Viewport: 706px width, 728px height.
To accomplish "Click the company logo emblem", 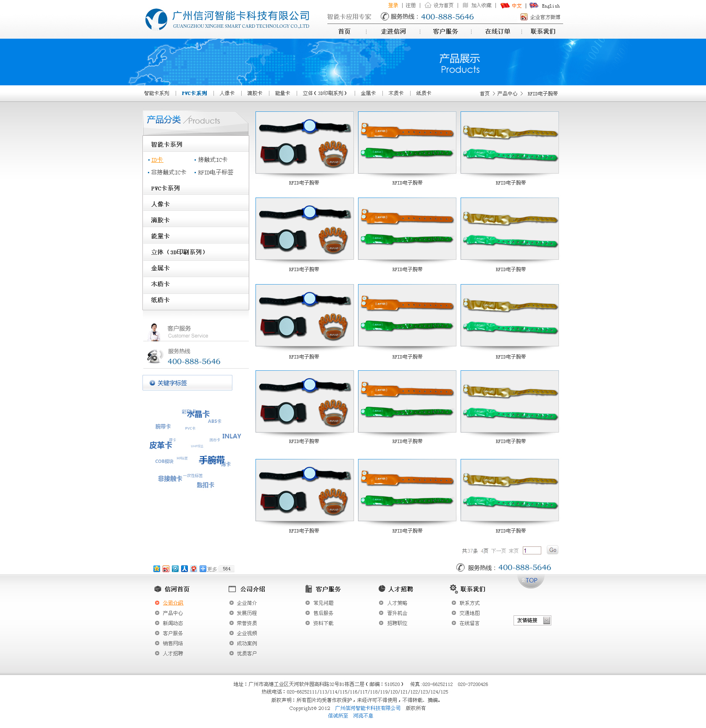I will click(x=156, y=19).
